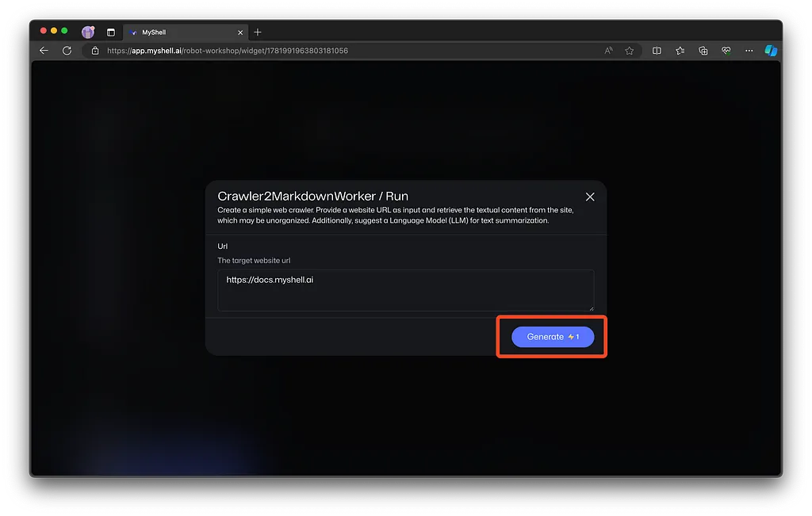
Task: Open the tab actions menu icon
Action: pos(111,32)
